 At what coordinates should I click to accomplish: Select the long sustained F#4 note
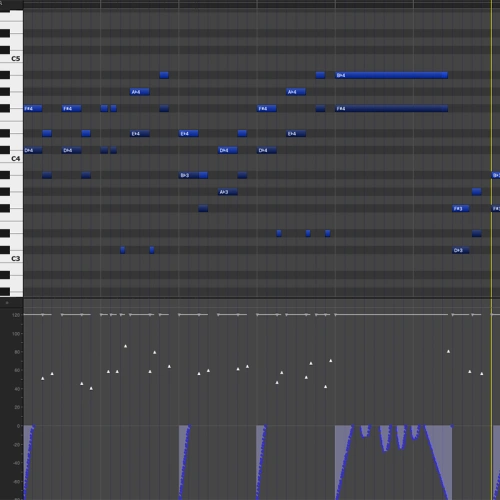coord(391,109)
